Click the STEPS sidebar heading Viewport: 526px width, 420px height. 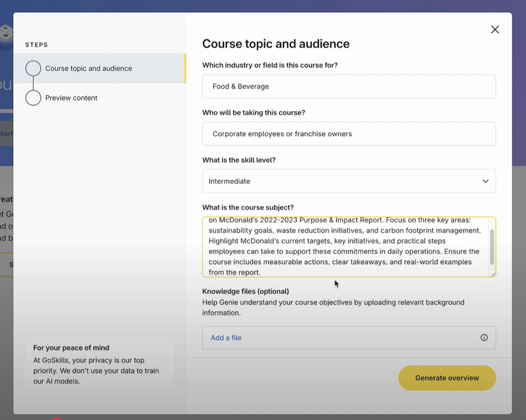[x=37, y=45]
